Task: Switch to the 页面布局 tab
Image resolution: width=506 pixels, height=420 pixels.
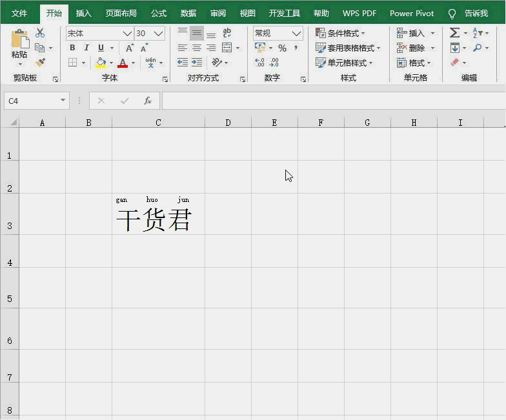Action: tap(121, 13)
